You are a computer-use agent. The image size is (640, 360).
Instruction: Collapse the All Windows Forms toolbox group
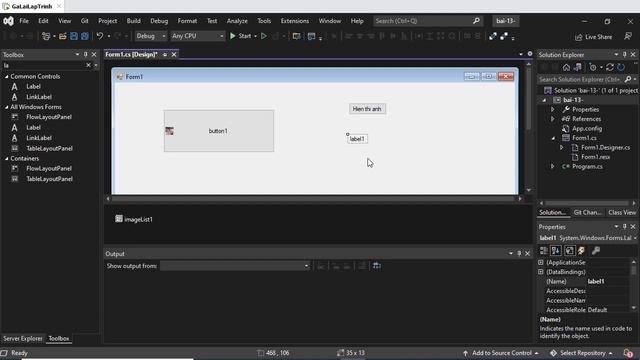7,107
